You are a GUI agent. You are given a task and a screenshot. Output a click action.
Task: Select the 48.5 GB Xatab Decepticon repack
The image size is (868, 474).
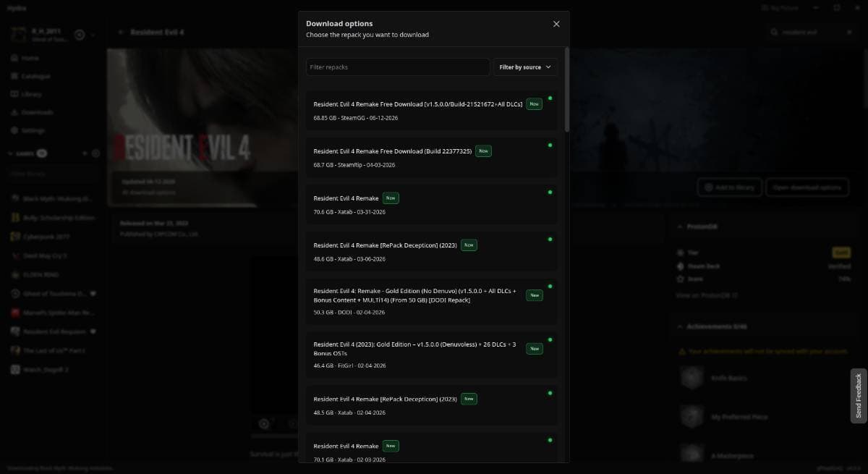[x=431, y=405]
